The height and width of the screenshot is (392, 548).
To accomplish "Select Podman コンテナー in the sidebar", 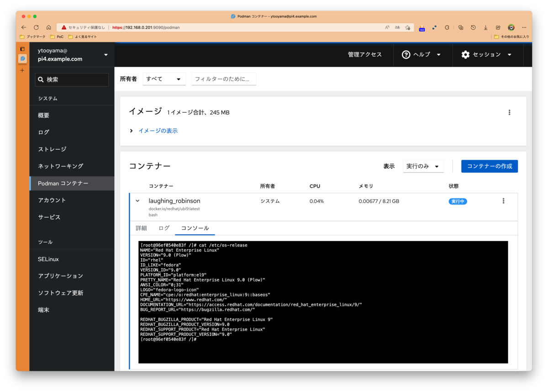I will click(72, 183).
